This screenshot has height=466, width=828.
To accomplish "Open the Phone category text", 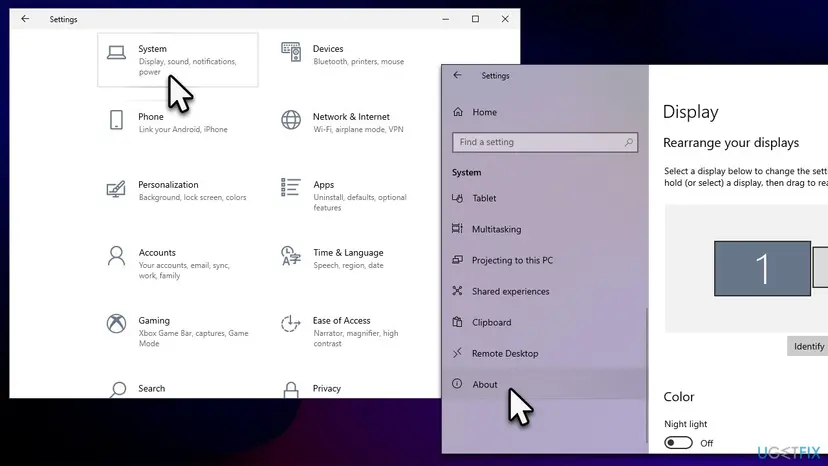I will pyautogui.click(x=150, y=116).
